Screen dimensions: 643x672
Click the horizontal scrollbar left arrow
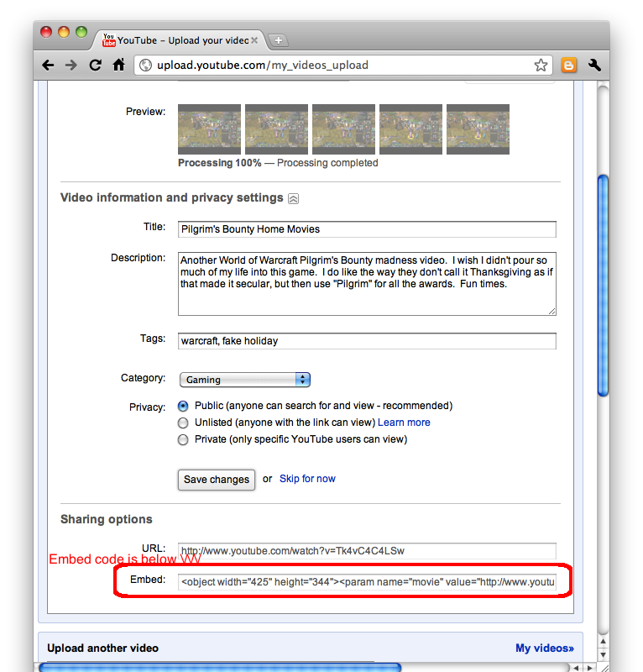576,668
